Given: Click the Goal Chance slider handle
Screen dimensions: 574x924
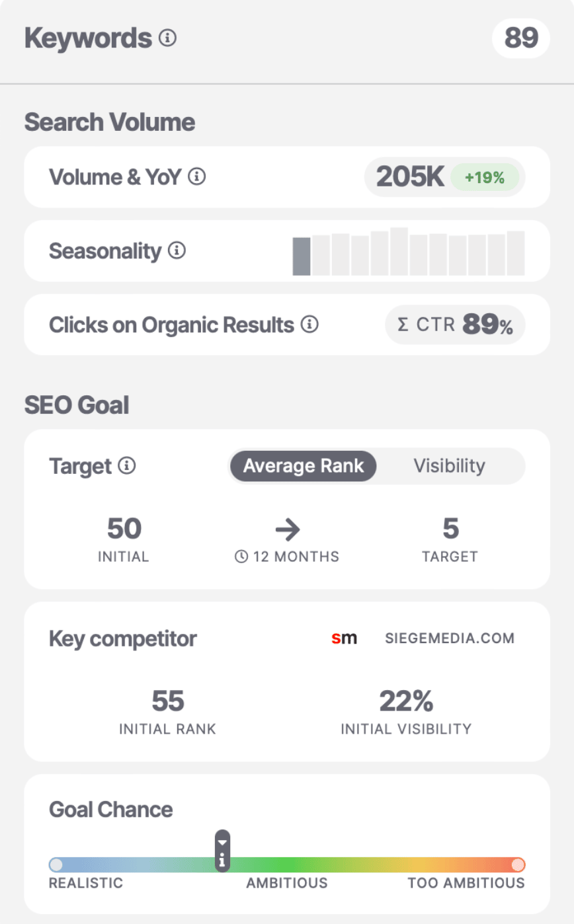Looking at the screenshot, I should (x=223, y=851).
